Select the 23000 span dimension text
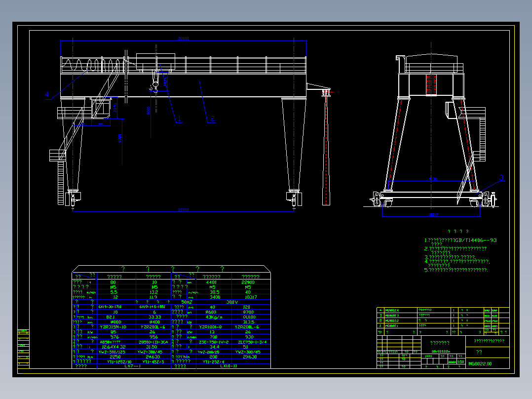The image size is (532, 399). point(183,39)
